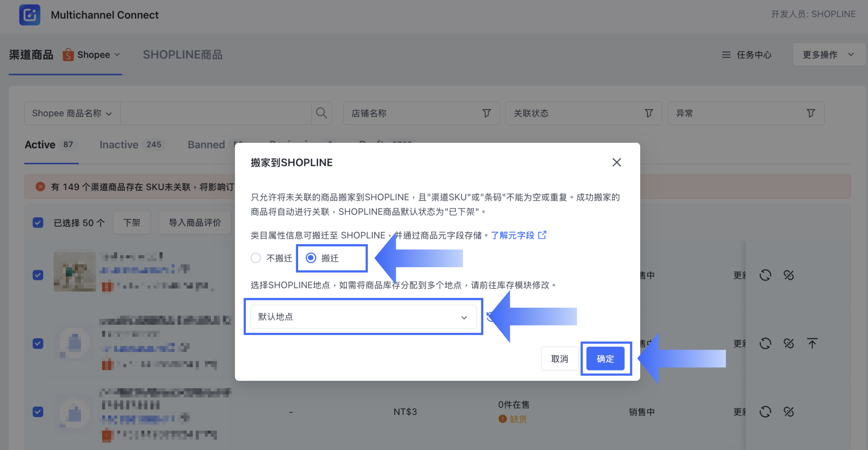The height and width of the screenshot is (450, 868).
Task: Open the Shopee 商品名称 search type dropdown
Action: [72, 113]
